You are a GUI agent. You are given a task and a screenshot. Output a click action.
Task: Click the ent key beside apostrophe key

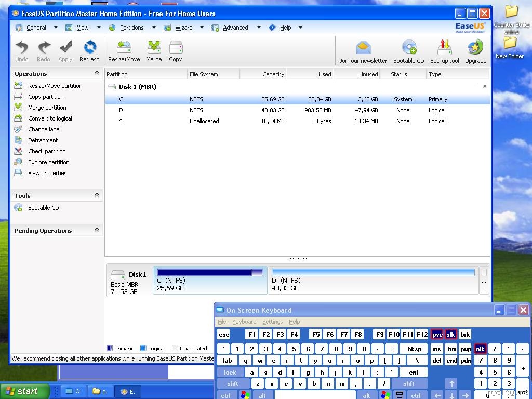414,372
